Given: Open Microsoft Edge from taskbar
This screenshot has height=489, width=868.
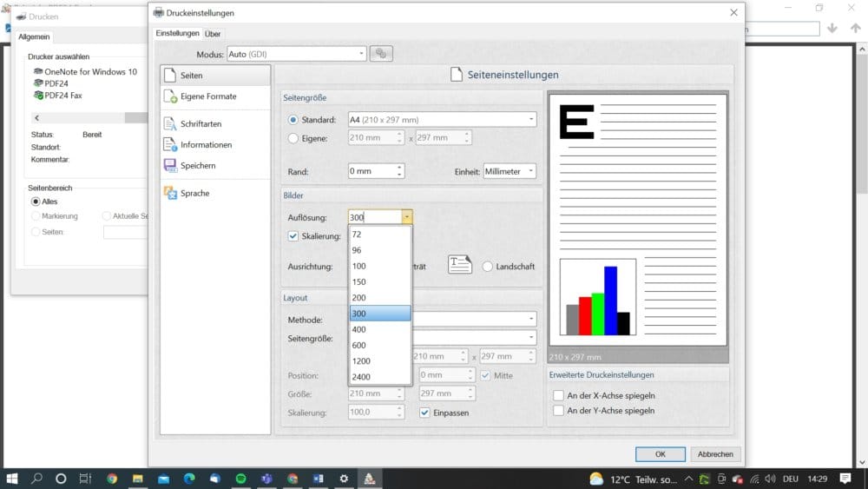Looking at the screenshot, I should [x=189, y=479].
